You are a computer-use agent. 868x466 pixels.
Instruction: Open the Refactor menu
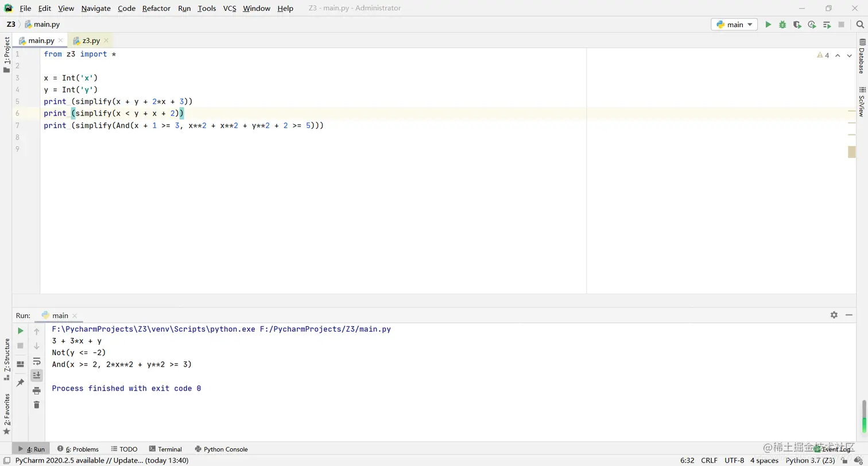click(x=156, y=8)
